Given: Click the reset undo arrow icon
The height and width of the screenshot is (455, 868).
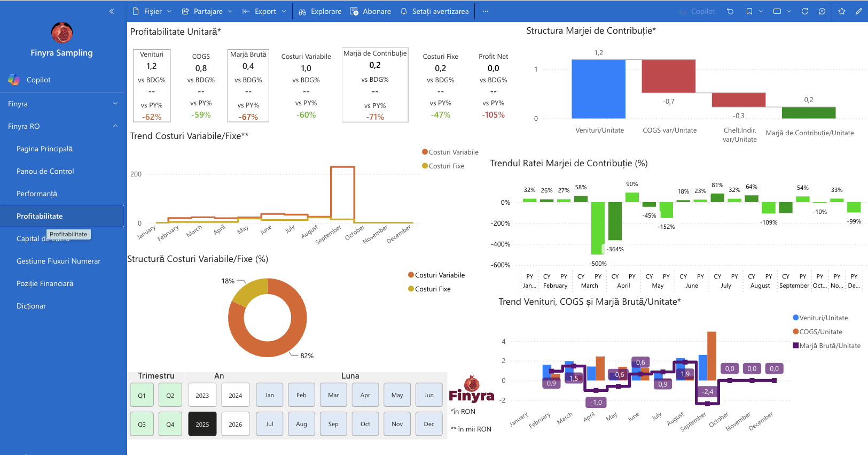Looking at the screenshot, I should [x=730, y=11].
